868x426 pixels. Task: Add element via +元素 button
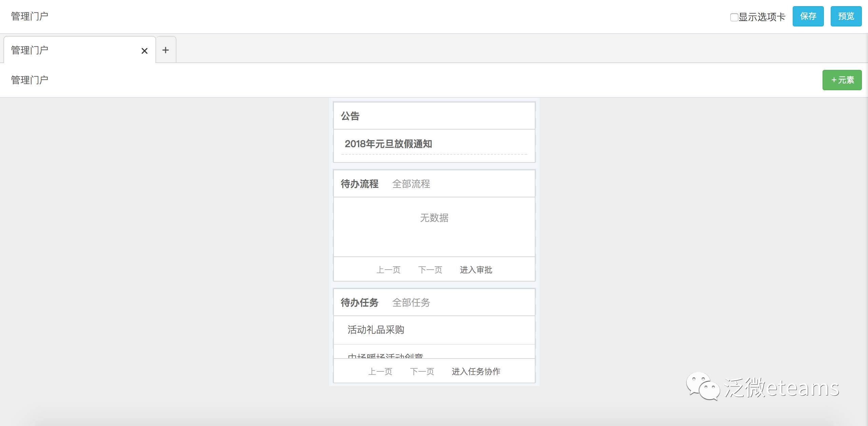pyautogui.click(x=842, y=80)
